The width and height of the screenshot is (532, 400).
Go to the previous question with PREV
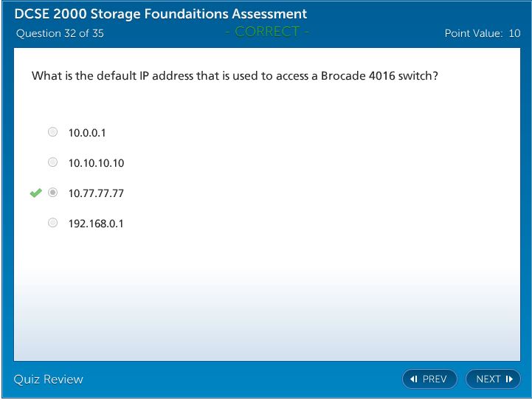pos(429,379)
